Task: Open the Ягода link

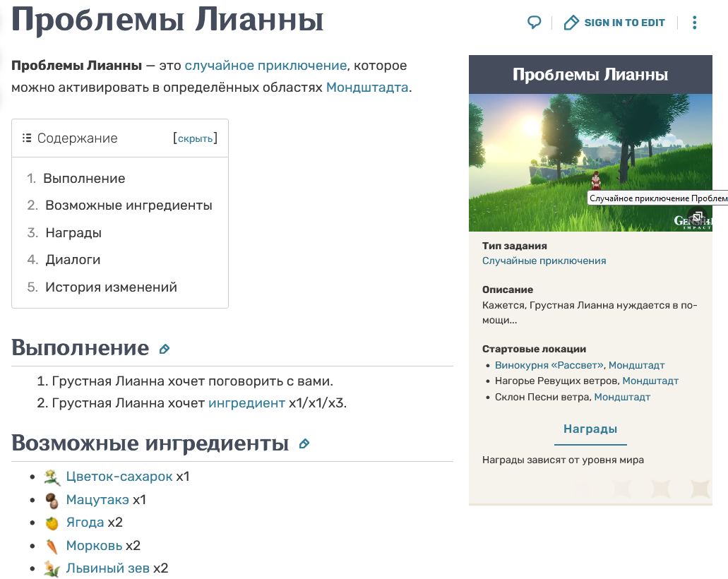Action: pyautogui.click(x=85, y=523)
